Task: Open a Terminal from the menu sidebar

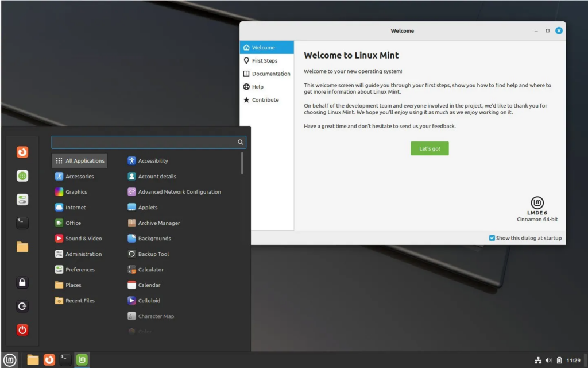Action: pyautogui.click(x=22, y=223)
